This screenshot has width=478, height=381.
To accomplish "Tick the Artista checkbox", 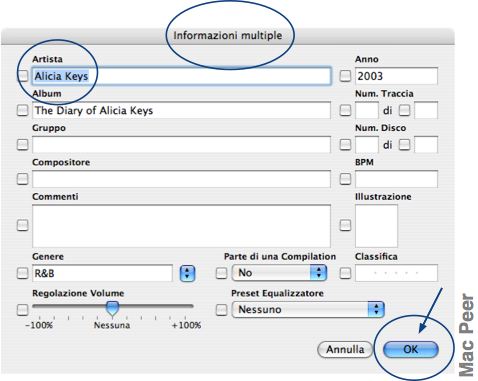I will [x=22, y=76].
